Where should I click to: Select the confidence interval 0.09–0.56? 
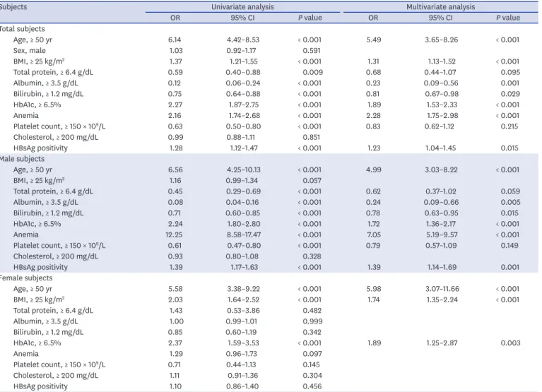441,83
